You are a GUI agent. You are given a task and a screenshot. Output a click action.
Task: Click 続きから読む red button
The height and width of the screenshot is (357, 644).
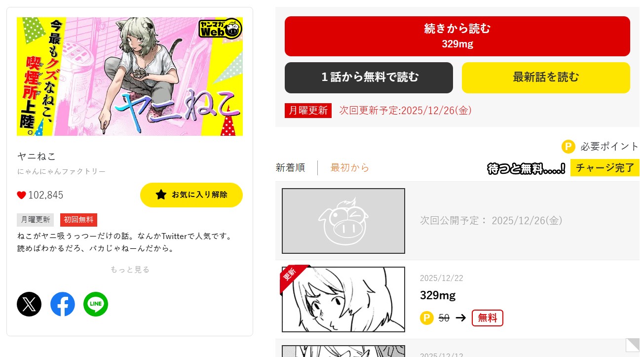(x=457, y=36)
